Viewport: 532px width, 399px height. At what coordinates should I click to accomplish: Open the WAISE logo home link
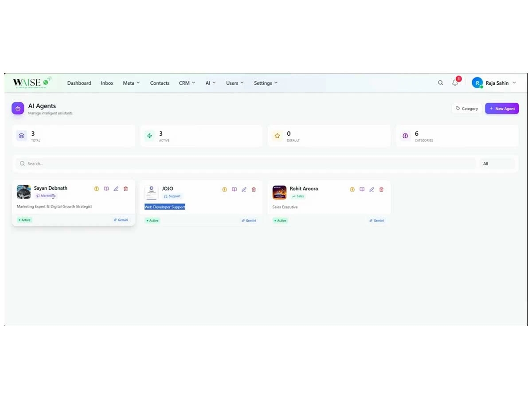pyautogui.click(x=32, y=82)
